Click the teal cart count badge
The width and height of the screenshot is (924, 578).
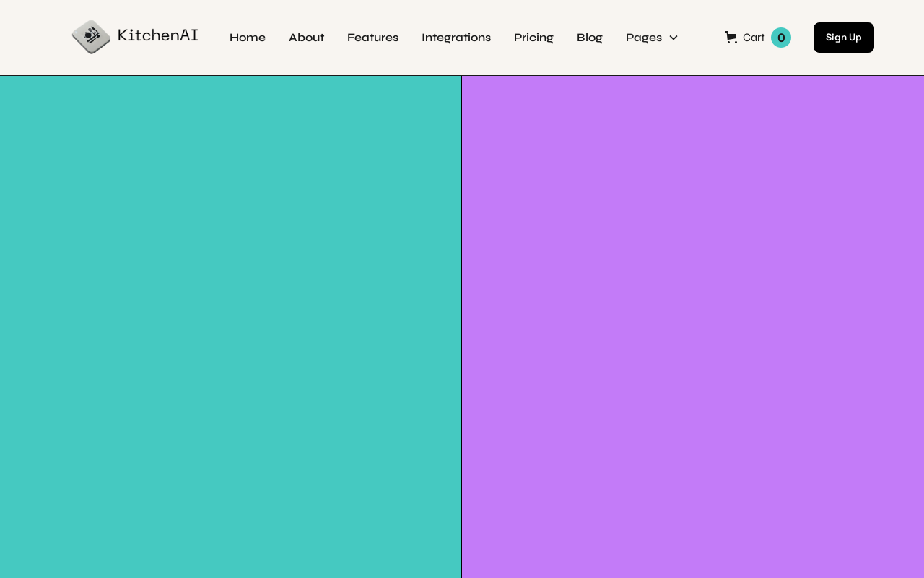coord(780,38)
